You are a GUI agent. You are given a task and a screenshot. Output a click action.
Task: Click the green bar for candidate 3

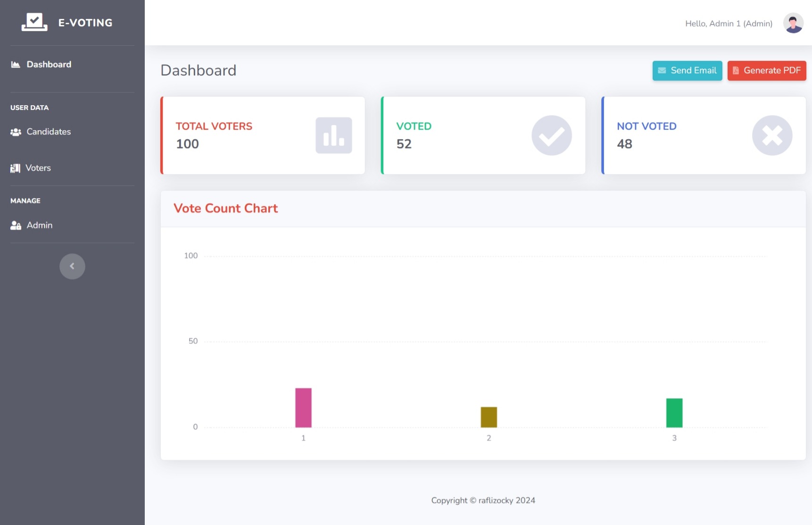[x=674, y=413]
